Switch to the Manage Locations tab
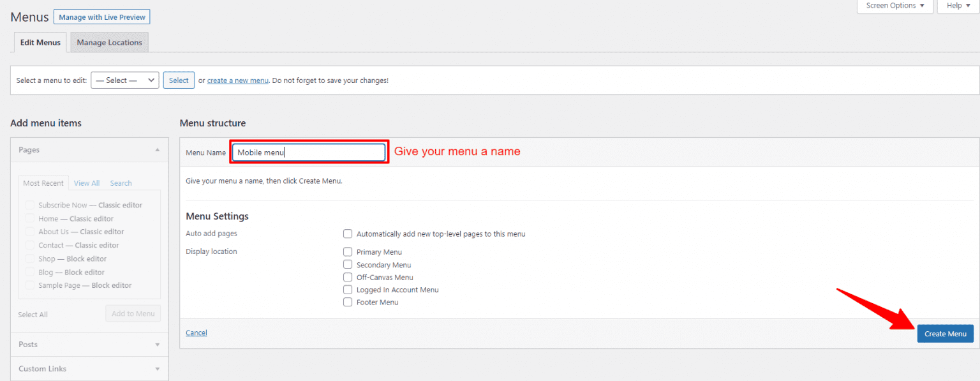Screen dimensions: 980x381 tap(109, 43)
